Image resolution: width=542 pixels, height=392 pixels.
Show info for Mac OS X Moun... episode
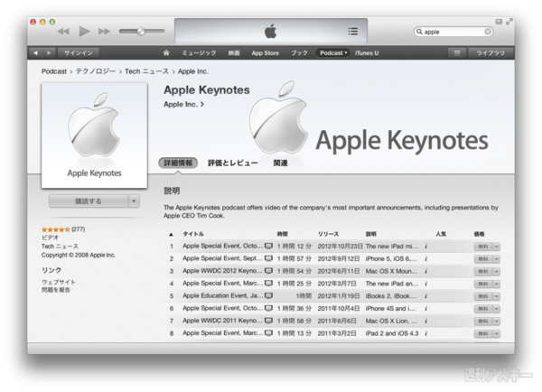point(425,271)
